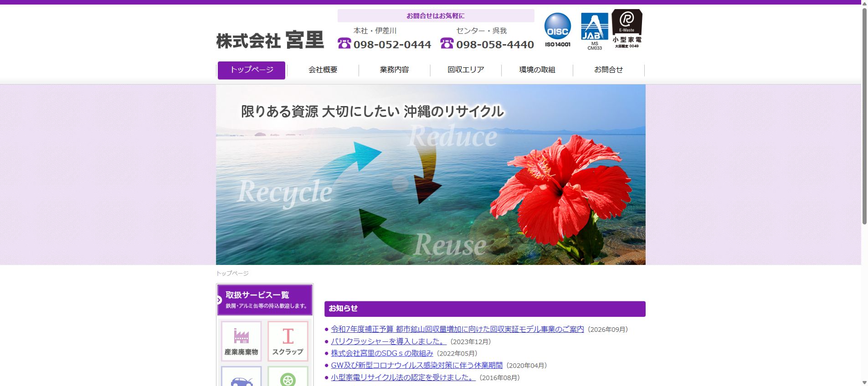This screenshot has height=386, width=868.
Task: Click the 本社・伊差川 label
Action: click(x=375, y=30)
